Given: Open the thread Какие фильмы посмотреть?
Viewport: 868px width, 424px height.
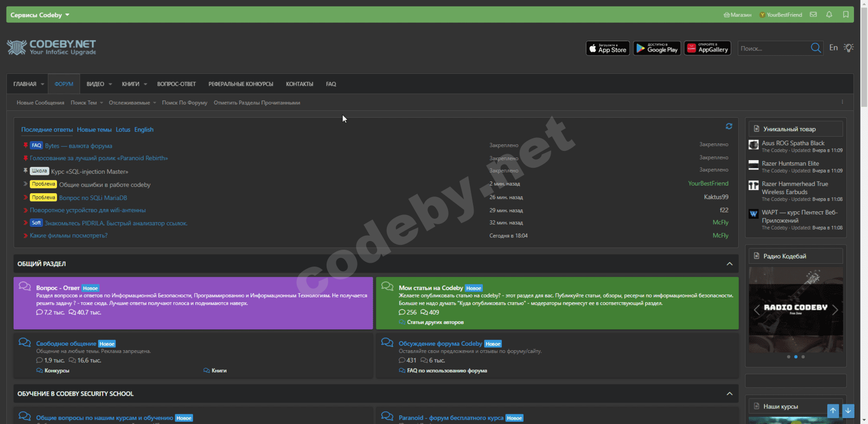Looking at the screenshot, I should pos(69,236).
